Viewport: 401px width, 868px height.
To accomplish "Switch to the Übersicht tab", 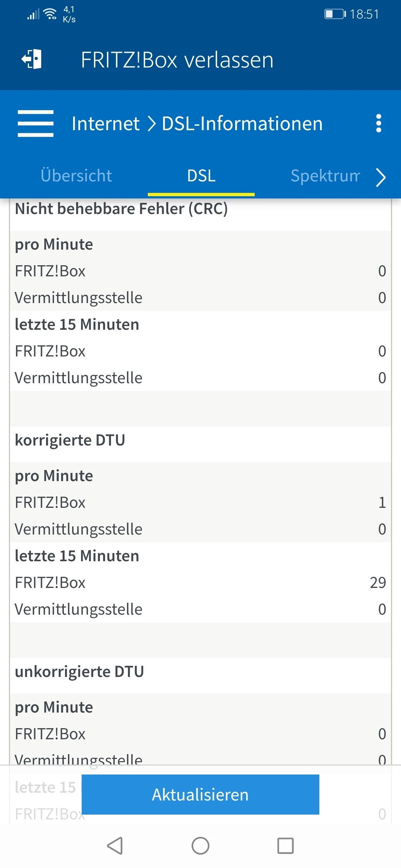I will tap(76, 176).
